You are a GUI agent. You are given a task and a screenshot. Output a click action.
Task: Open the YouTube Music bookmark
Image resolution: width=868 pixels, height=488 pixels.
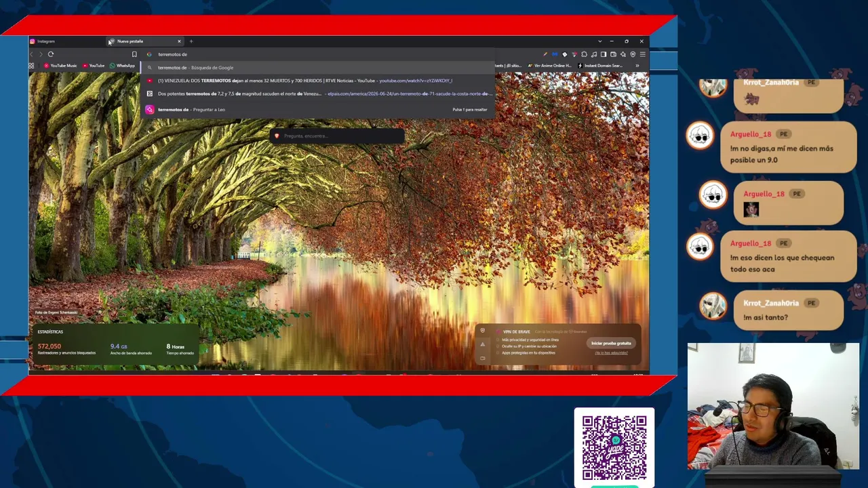[x=60, y=66]
